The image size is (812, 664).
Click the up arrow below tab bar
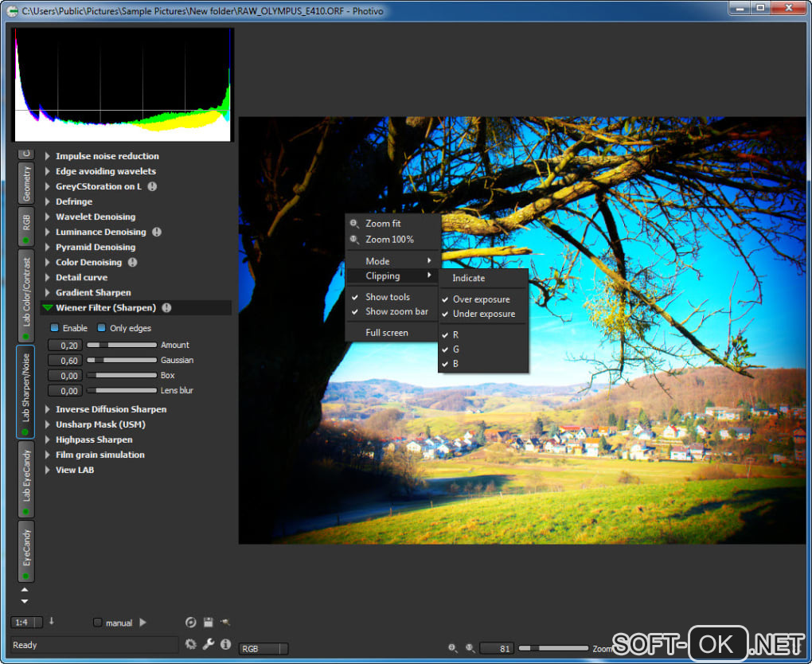click(25, 590)
